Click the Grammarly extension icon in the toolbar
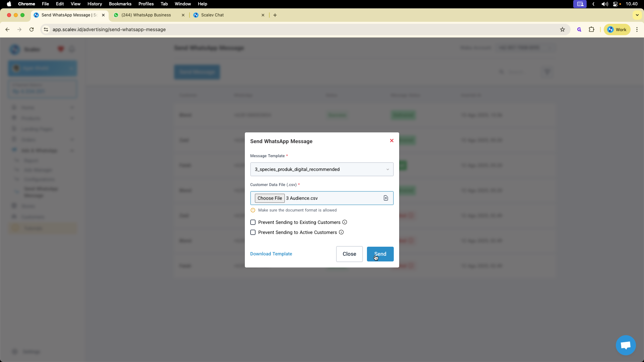 pos(579,29)
